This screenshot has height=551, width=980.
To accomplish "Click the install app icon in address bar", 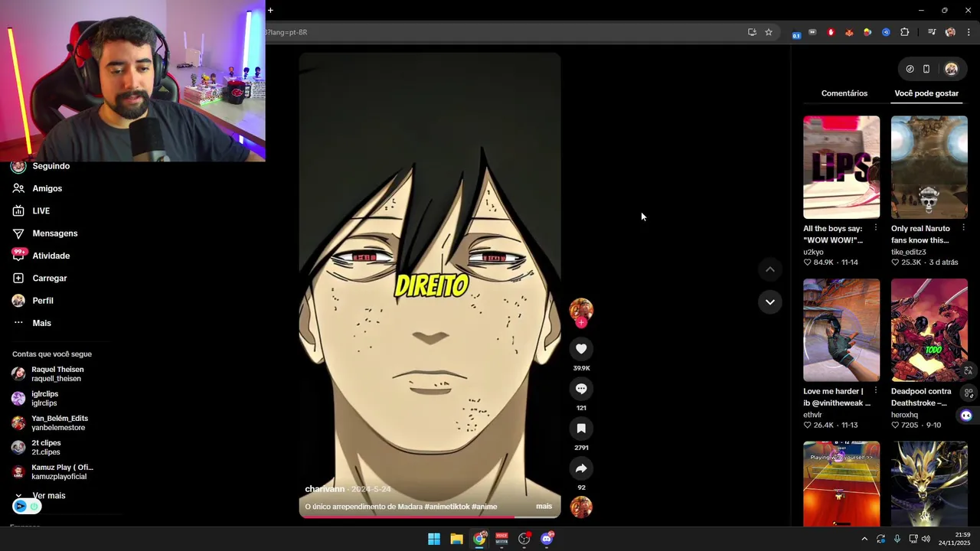I will (x=752, y=32).
